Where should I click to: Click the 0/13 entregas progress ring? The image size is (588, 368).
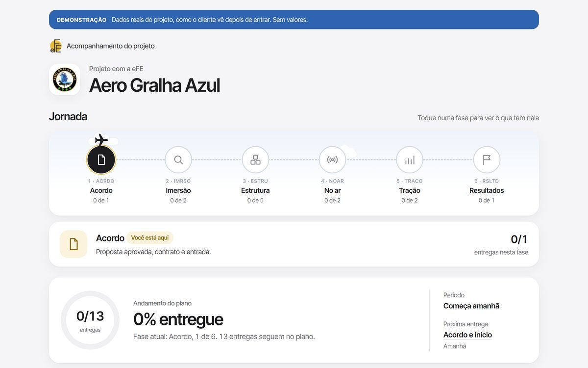pyautogui.click(x=90, y=320)
